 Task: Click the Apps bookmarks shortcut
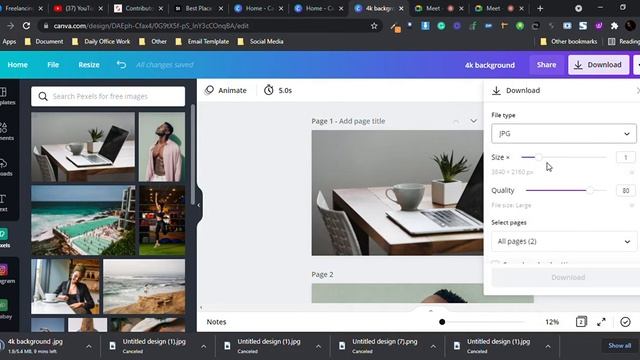[9, 42]
